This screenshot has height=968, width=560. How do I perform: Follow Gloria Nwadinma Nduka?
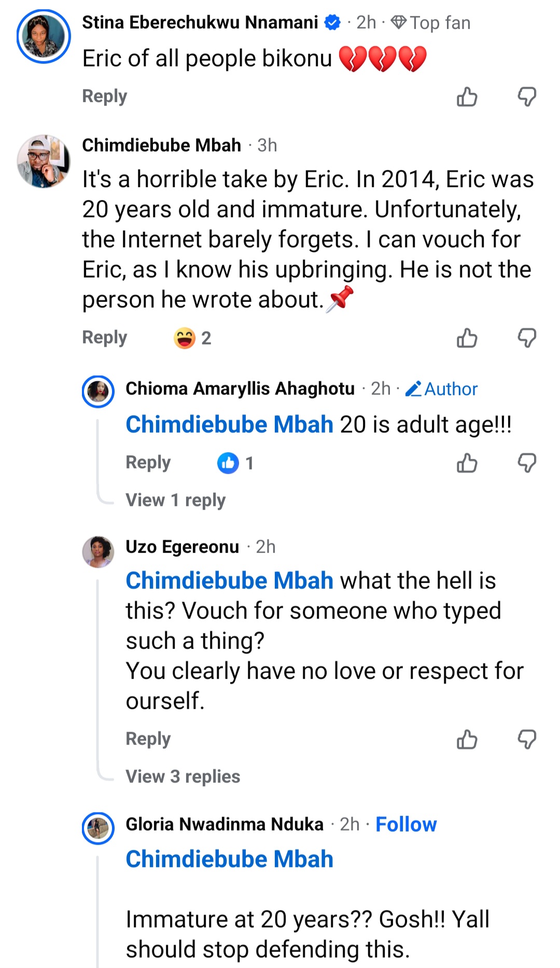tap(406, 824)
